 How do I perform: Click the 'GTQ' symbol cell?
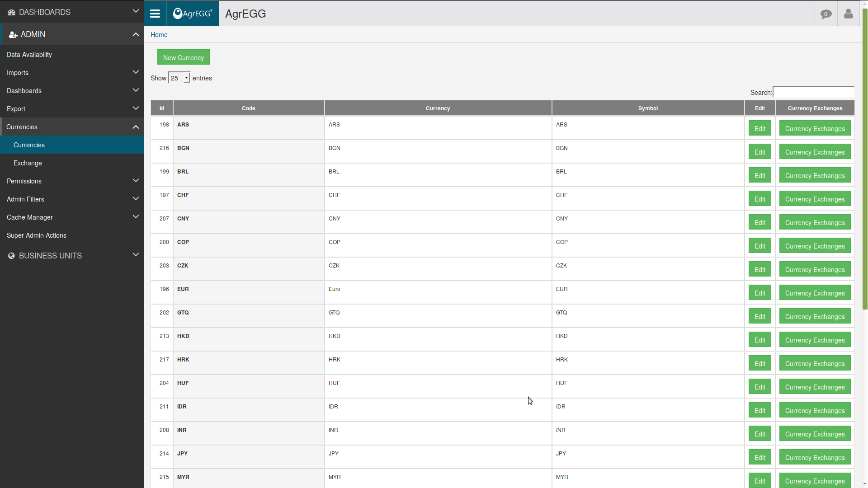click(648, 316)
